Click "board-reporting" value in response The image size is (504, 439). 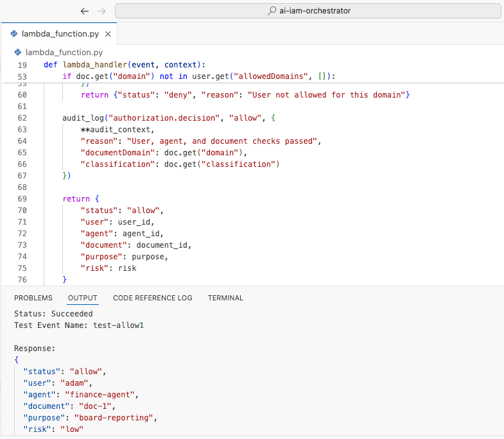coord(114,418)
